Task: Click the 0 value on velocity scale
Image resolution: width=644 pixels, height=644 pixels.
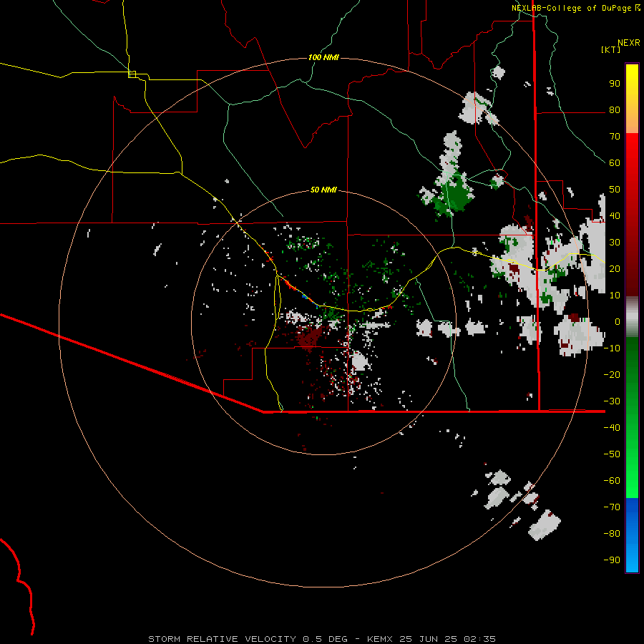Action: (x=618, y=321)
